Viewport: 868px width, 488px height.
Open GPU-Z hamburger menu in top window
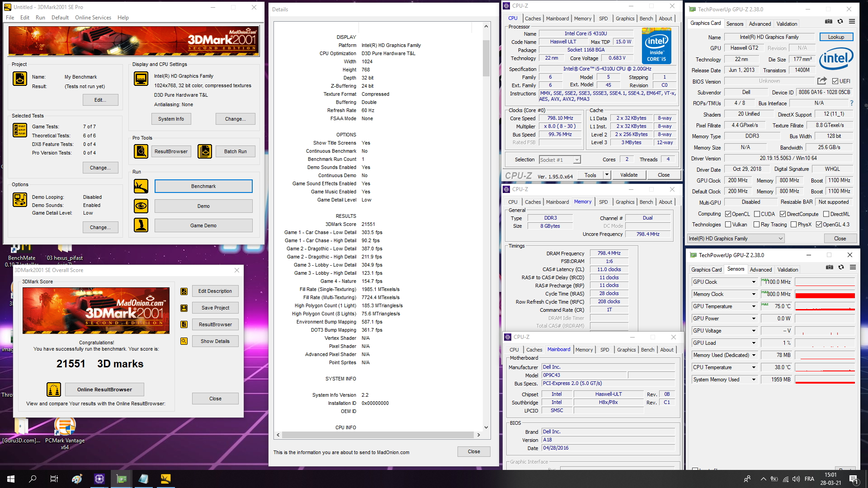tap(852, 21)
